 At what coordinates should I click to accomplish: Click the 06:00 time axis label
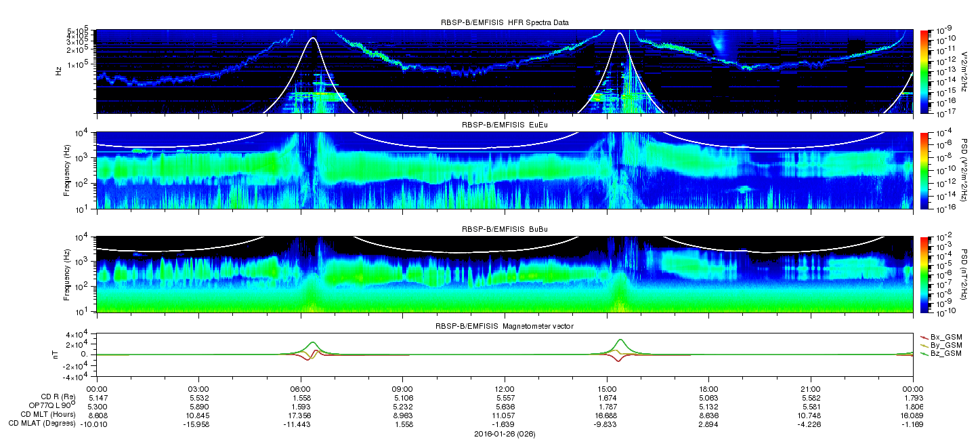(300, 388)
